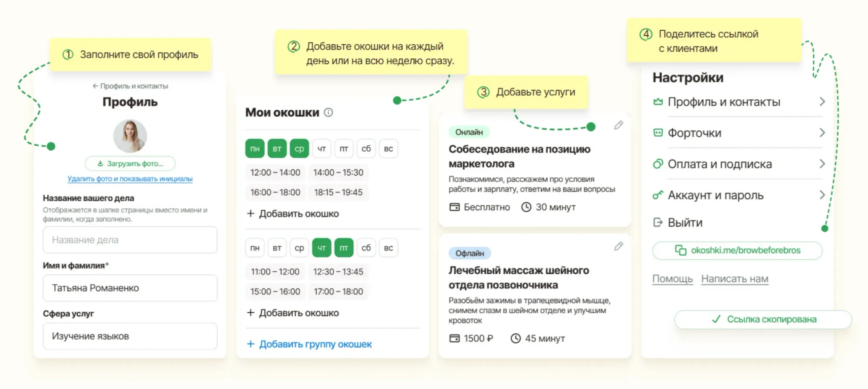Screen dimensions: 868x389
Task: Expand Оплата и подписка with its chevron
Action: click(822, 164)
